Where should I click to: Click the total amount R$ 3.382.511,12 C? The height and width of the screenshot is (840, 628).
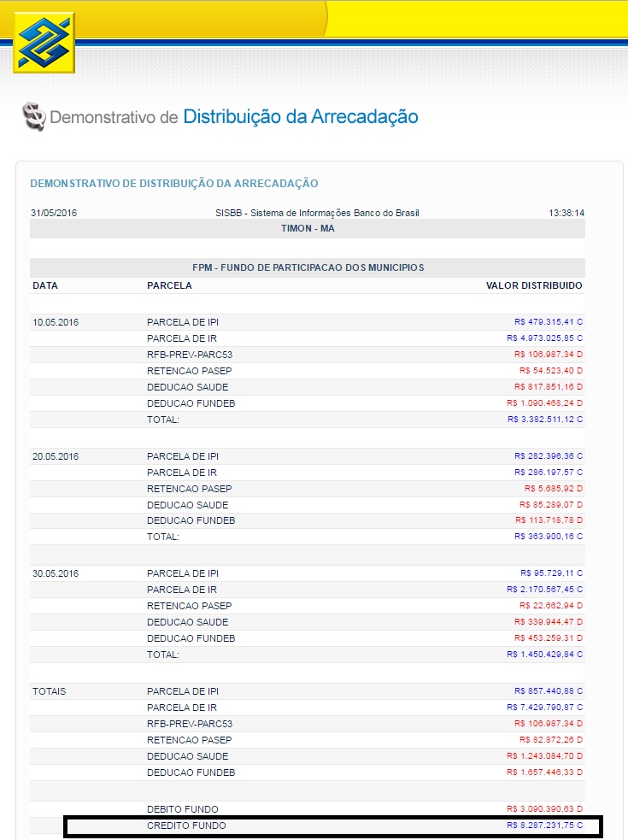544,420
